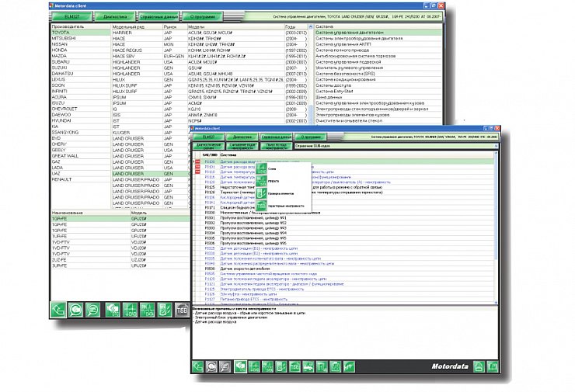
Task: Click the Годы column header in rear window
Action: tap(296, 26)
